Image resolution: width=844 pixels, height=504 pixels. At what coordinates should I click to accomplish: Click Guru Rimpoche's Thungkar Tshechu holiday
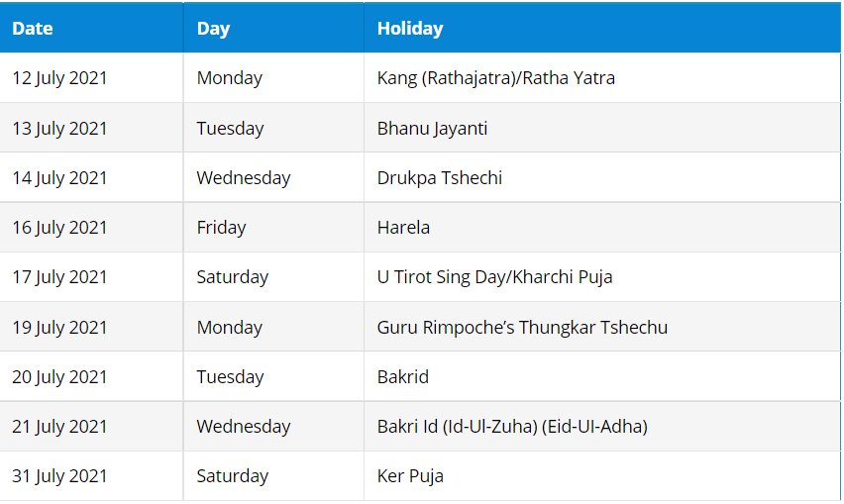click(522, 328)
